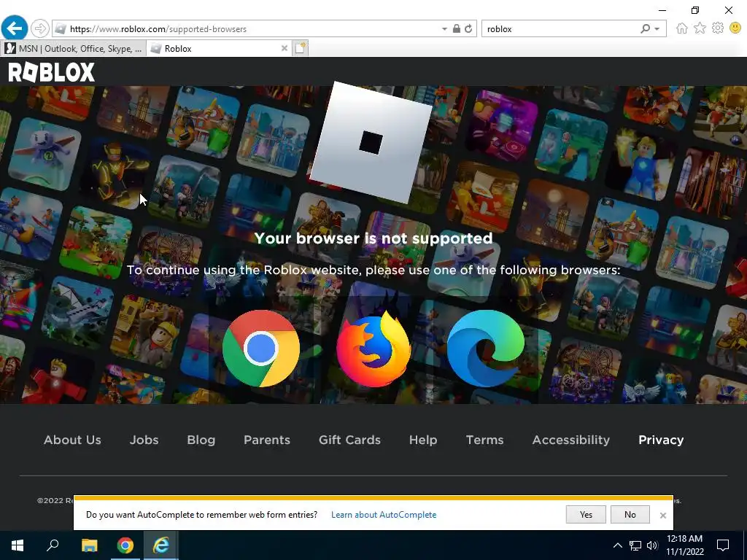Open the Favorites star icon
747x560 pixels.
(x=700, y=28)
